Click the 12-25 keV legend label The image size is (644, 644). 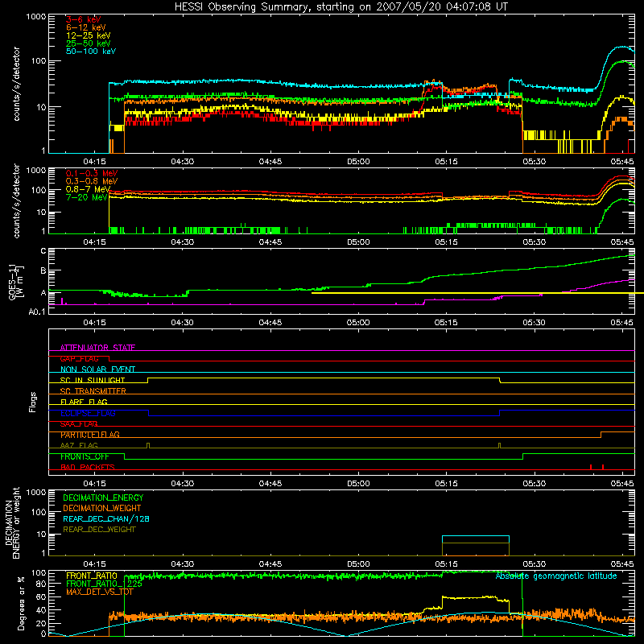coord(89,35)
